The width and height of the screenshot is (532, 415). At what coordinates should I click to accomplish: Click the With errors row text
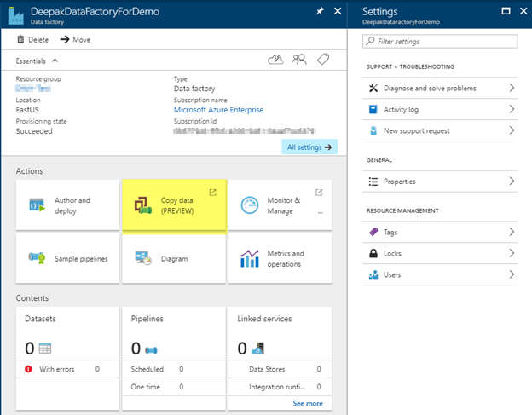coord(56,369)
